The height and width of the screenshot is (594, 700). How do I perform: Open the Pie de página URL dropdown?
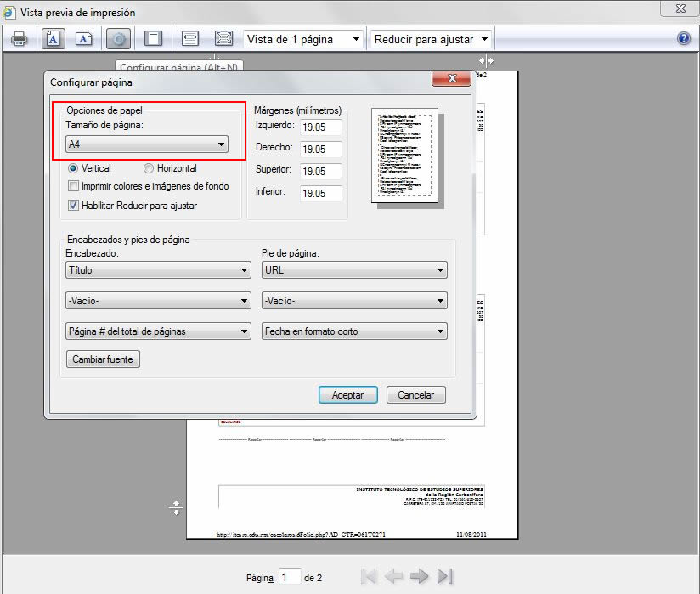coord(354,270)
